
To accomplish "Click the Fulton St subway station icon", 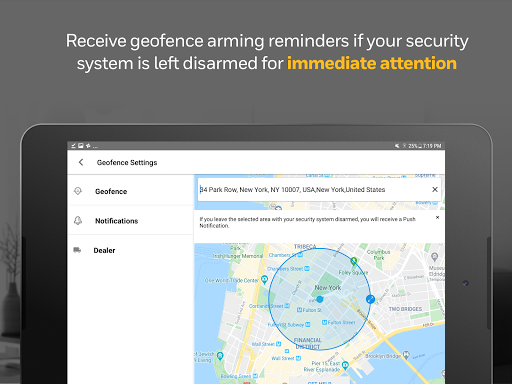I will [299, 310].
